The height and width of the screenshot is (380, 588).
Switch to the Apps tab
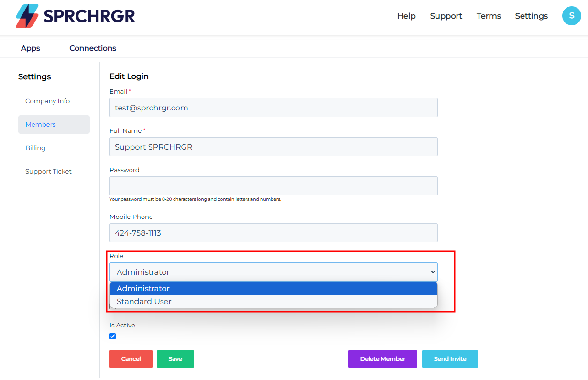click(x=31, y=48)
